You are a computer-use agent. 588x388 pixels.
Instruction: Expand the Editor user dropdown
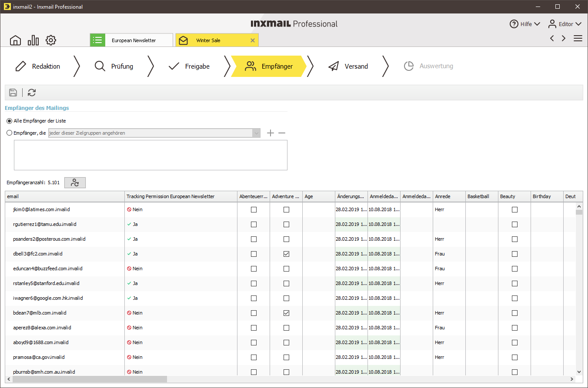578,24
